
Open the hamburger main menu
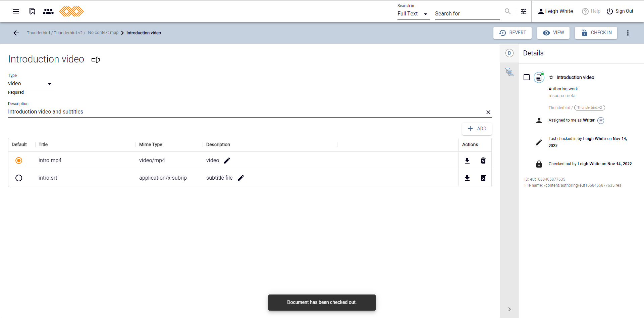16,11
